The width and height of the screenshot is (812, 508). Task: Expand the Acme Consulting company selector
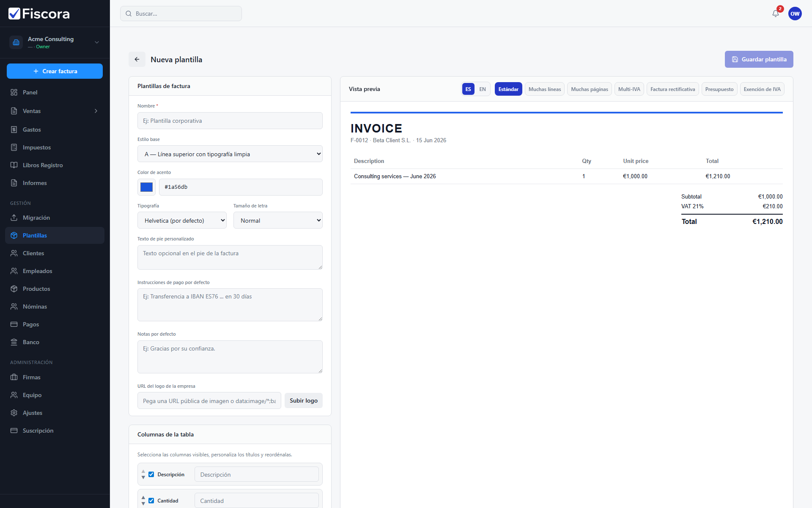click(55, 42)
